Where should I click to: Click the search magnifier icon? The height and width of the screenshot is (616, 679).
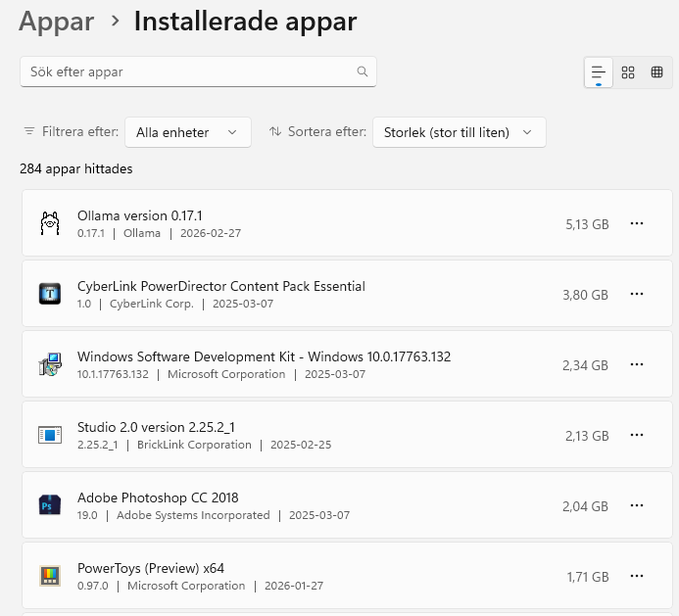pos(362,71)
